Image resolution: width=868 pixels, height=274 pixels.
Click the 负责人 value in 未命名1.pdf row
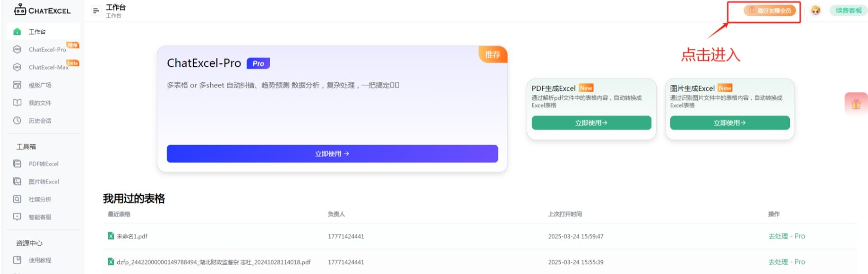[346, 236]
